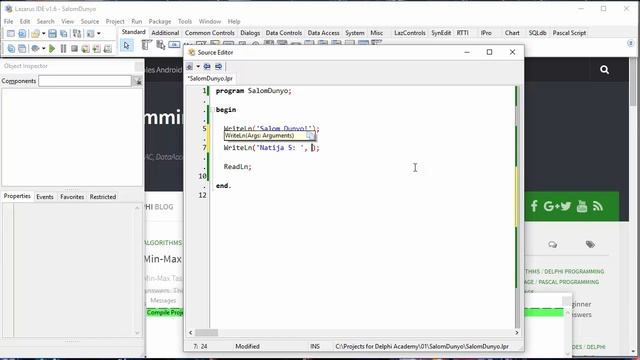Select the pointer selection tool in palette
The image size is (640, 360).
(127, 46)
